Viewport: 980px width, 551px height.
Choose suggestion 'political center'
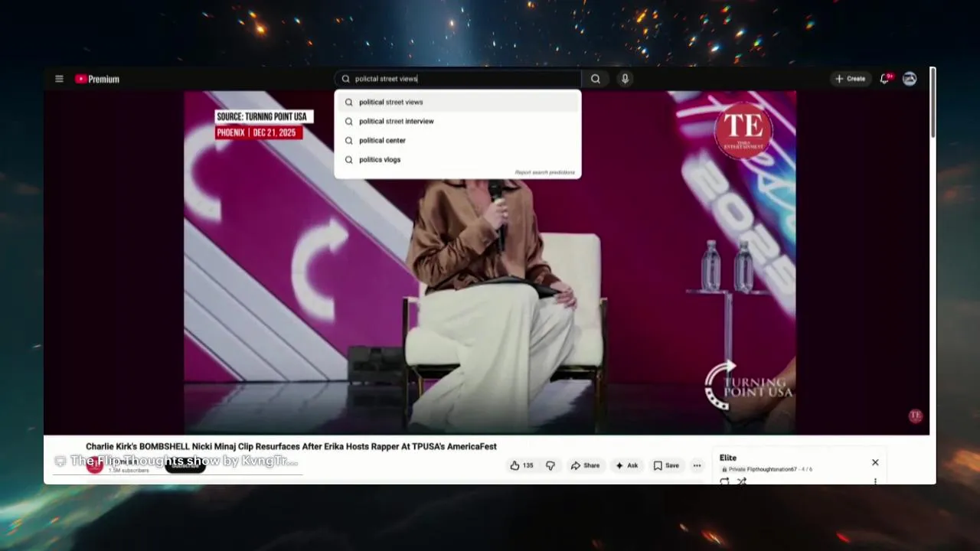458,140
